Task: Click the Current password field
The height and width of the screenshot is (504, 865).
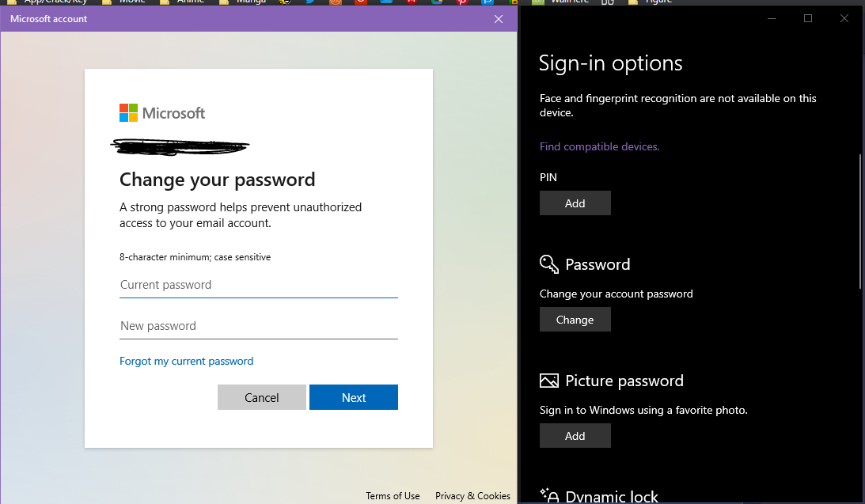Action: pyautogui.click(x=258, y=285)
